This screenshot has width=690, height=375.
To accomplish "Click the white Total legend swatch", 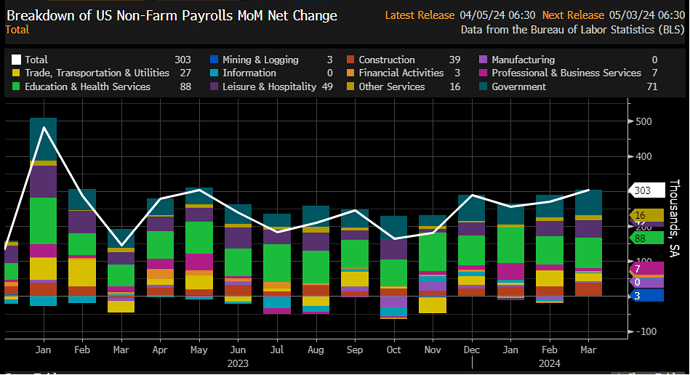I will tap(16, 59).
